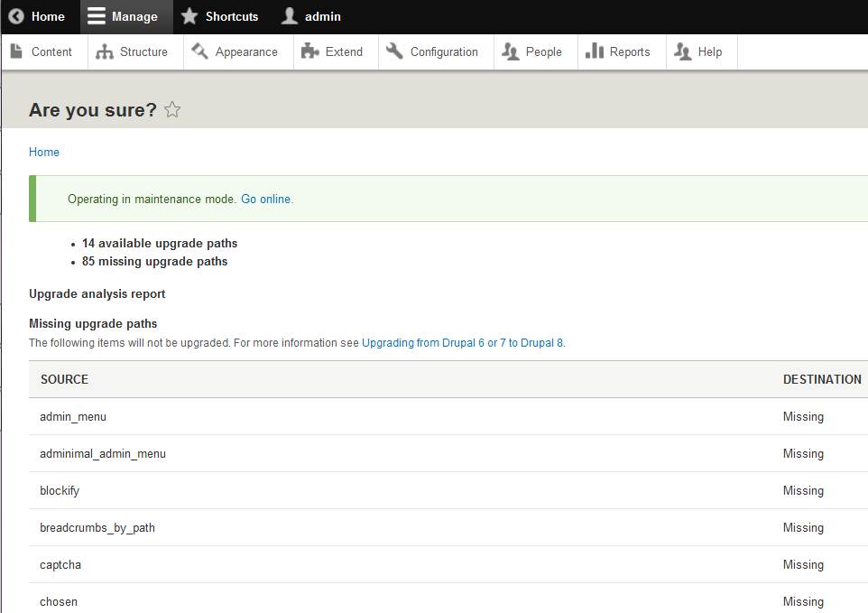Click the Configuration wrench icon
This screenshot has width=868, height=613.
[x=394, y=51]
